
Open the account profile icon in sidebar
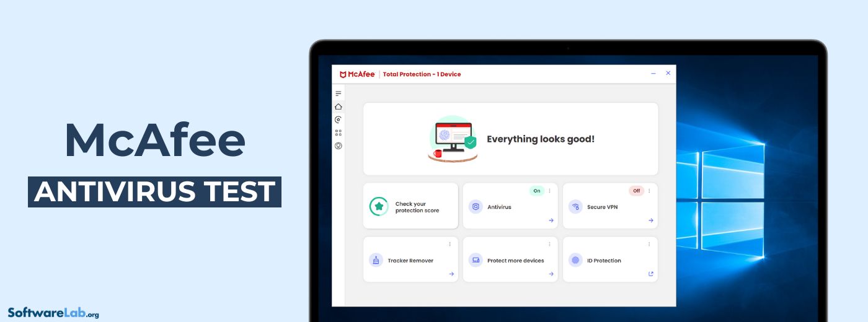click(338, 146)
